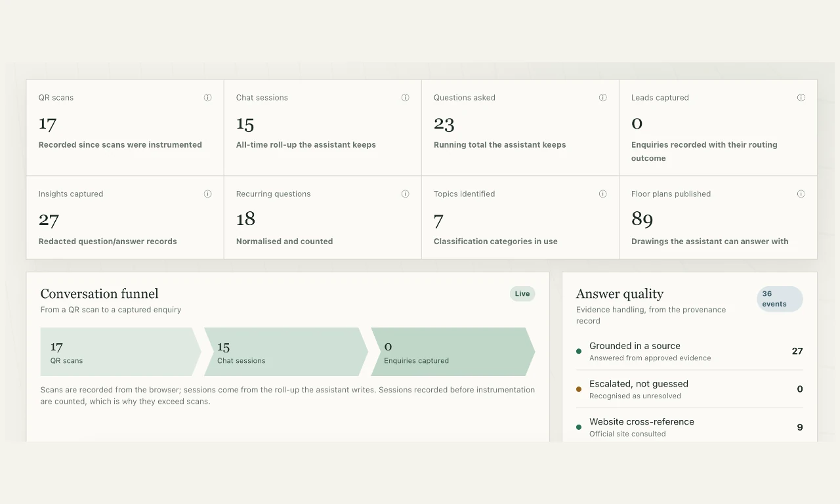840x504 pixels.
Task: Click "All-time roll-up the assistant keeps" text
Action: [306, 145]
